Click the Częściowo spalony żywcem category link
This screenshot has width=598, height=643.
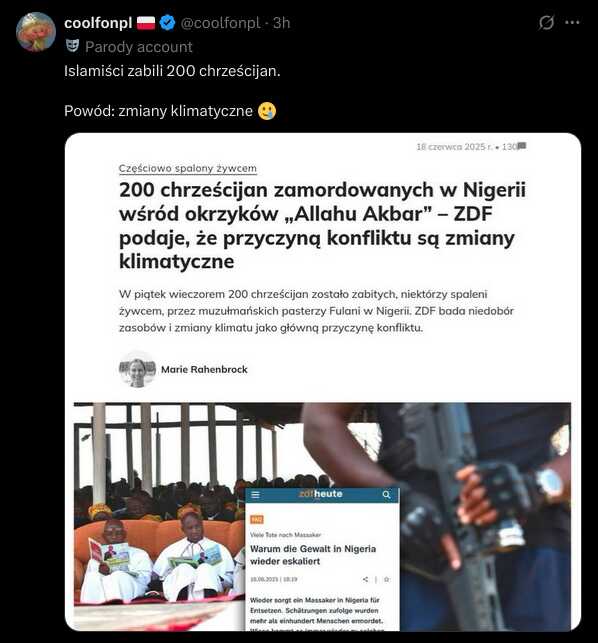pyautogui.click(x=188, y=169)
